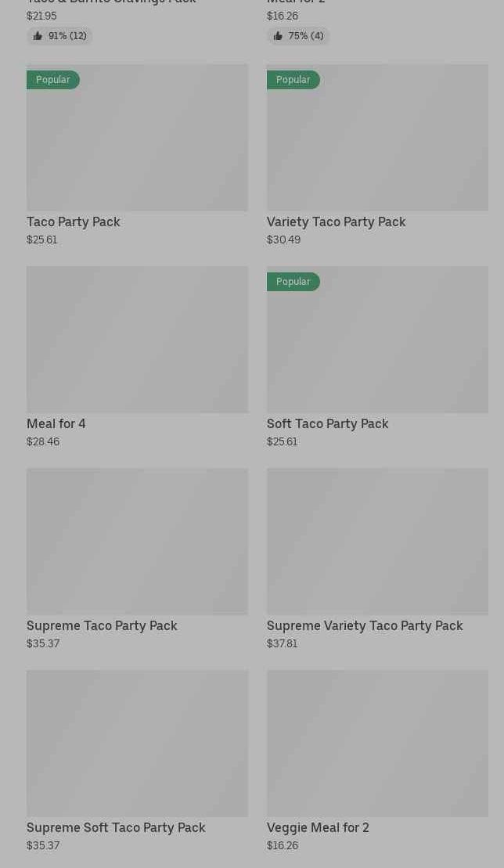
Task: Open the Veggie Meal for 2 image
Action: point(377,744)
